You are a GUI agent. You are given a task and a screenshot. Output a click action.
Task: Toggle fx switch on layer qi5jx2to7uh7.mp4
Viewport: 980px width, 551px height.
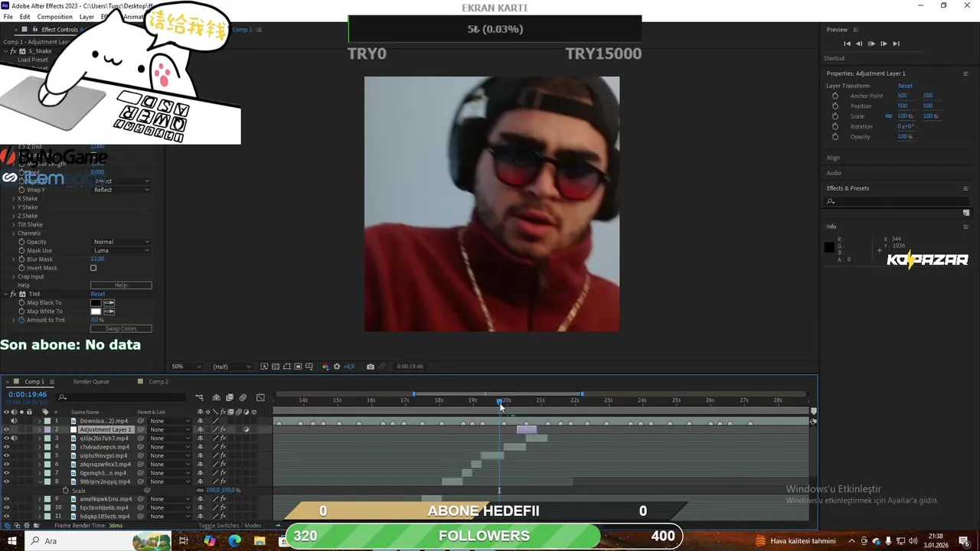click(223, 439)
